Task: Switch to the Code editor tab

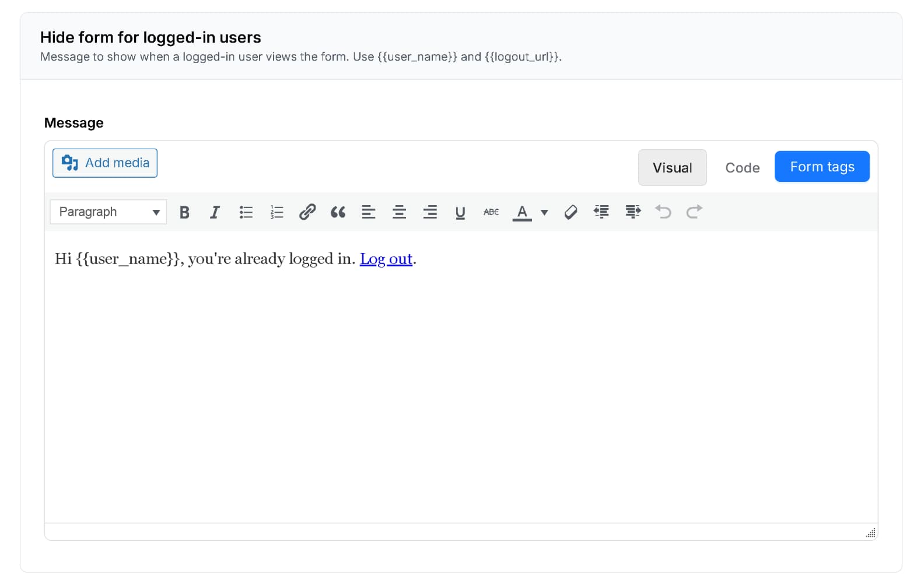Action: 742,168
